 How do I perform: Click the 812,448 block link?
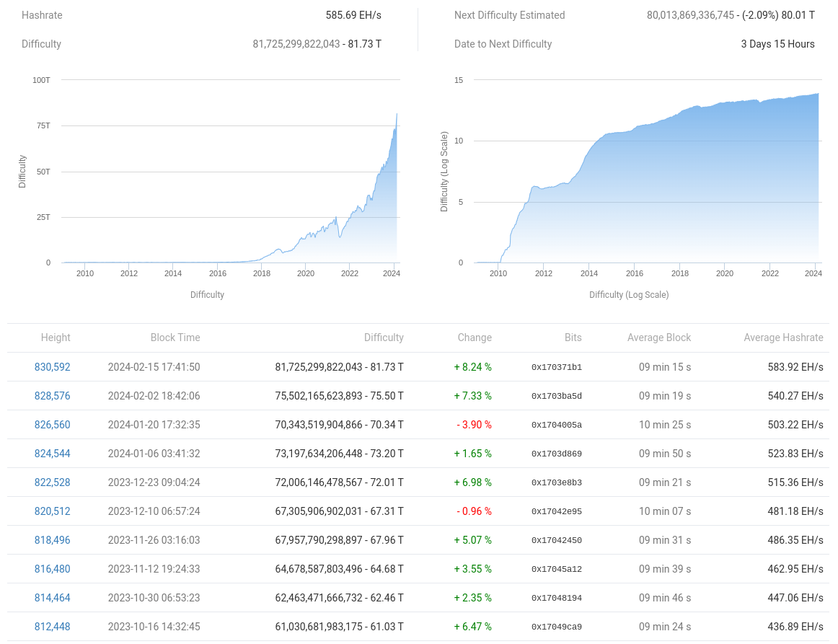coord(53,627)
